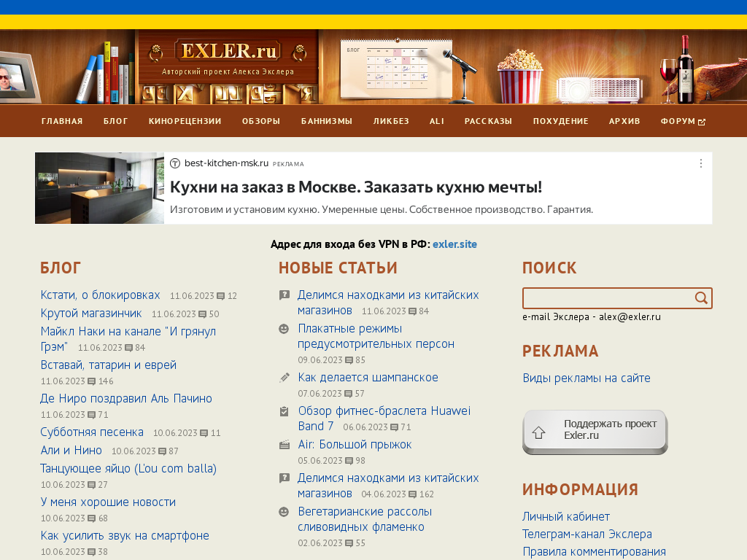Open 'У меня хорошие новости' post
Screen dimensions: 747x560
(x=108, y=502)
